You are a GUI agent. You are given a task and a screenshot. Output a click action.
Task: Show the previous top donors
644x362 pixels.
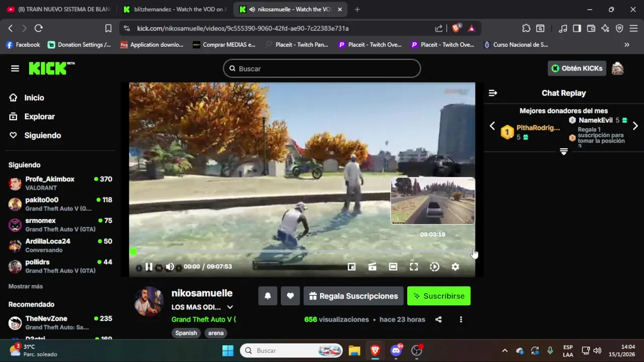tap(492, 126)
